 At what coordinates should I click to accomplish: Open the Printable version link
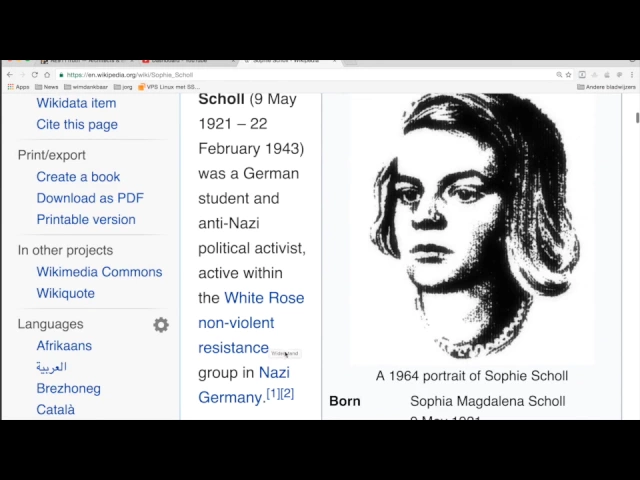(86, 220)
